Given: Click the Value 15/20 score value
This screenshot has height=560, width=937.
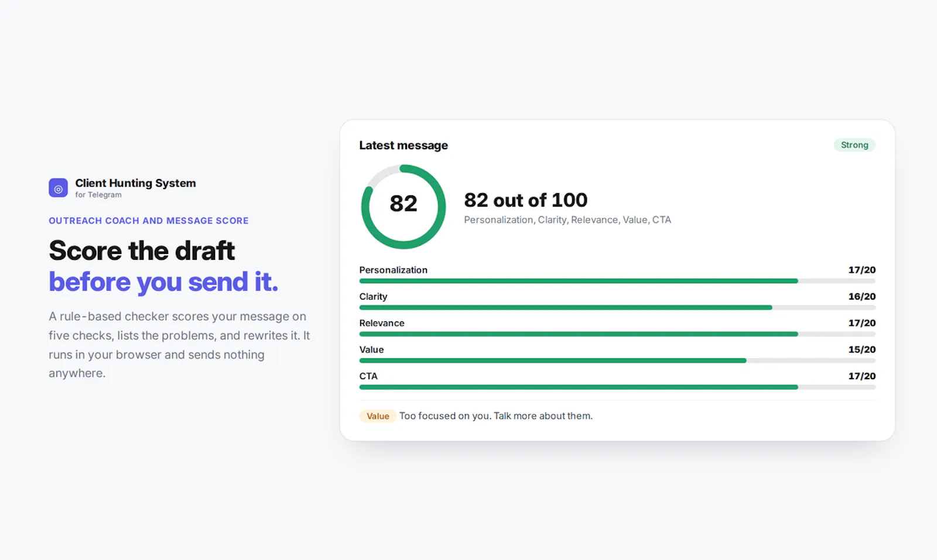Looking at the screenshot, I should pos(862,349).
